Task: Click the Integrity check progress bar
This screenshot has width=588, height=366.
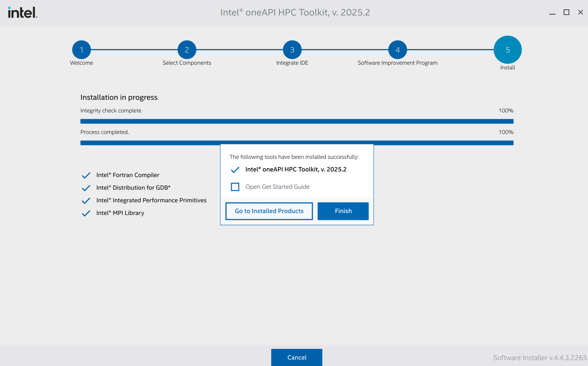Action: [x=297, y=121]
